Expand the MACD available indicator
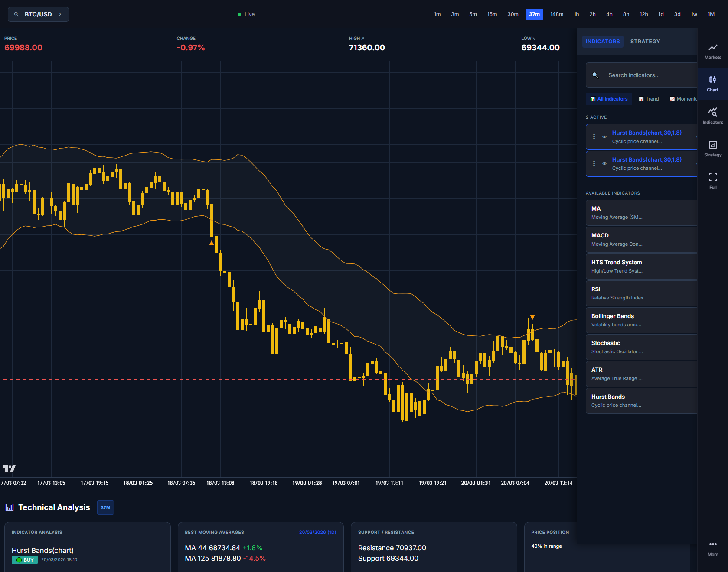Viewport: 728px width, 572px height. [x=641, y=240]
